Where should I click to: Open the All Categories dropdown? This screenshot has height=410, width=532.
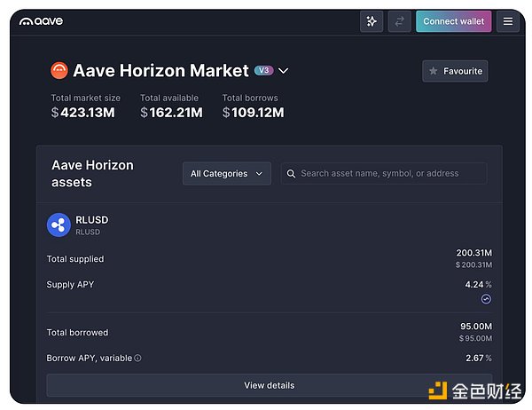pyautogui.click(x=227, y=174)
